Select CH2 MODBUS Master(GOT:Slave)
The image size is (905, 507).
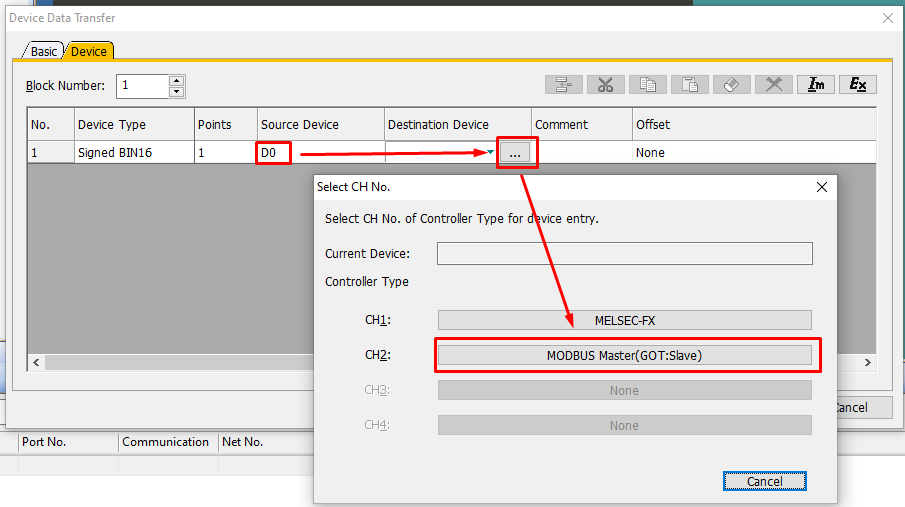[624, 355]
